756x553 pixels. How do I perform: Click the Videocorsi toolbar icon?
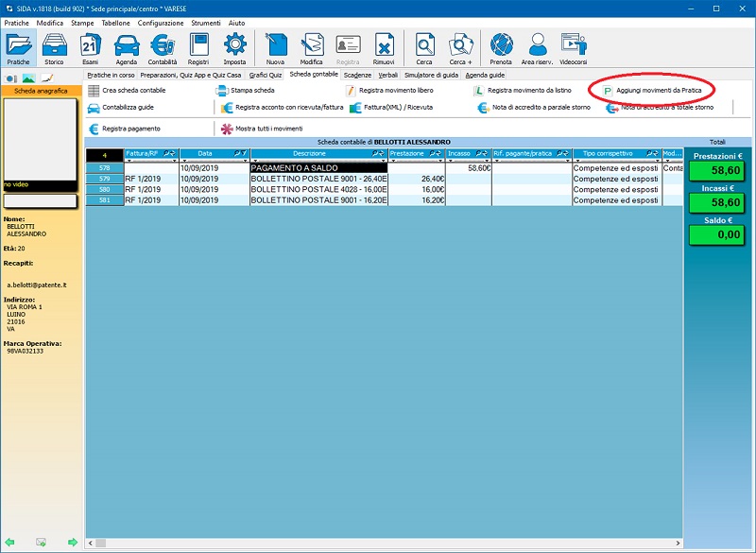click(x=573, y=48)
